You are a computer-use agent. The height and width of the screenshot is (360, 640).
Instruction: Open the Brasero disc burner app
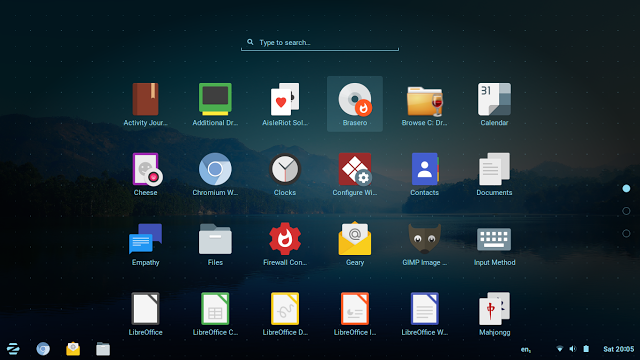[x=355, y=104]
